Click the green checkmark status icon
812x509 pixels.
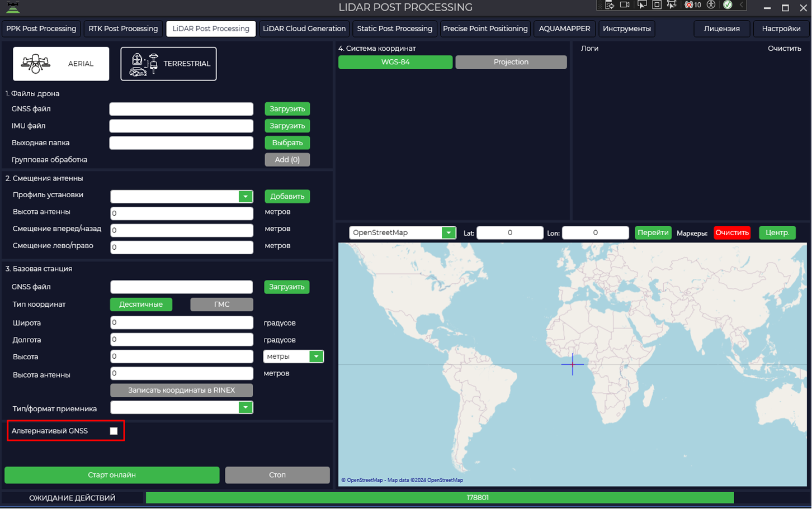coord(728,5)
